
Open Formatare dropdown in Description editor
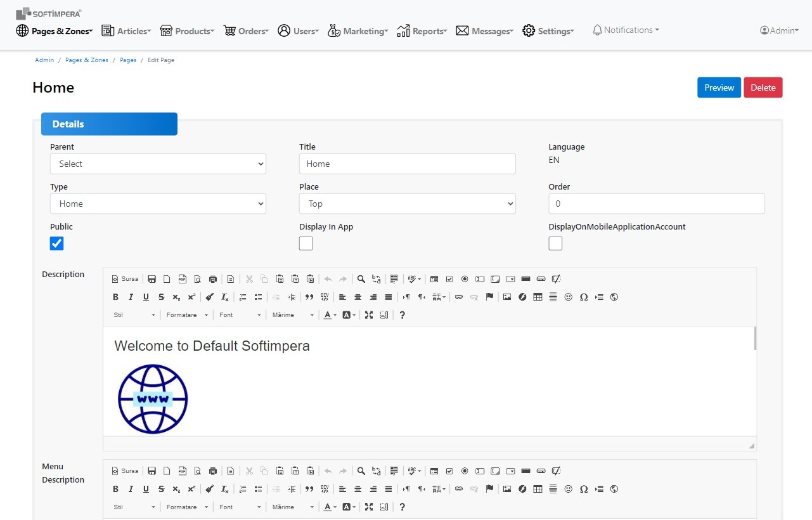click(187, 315)
